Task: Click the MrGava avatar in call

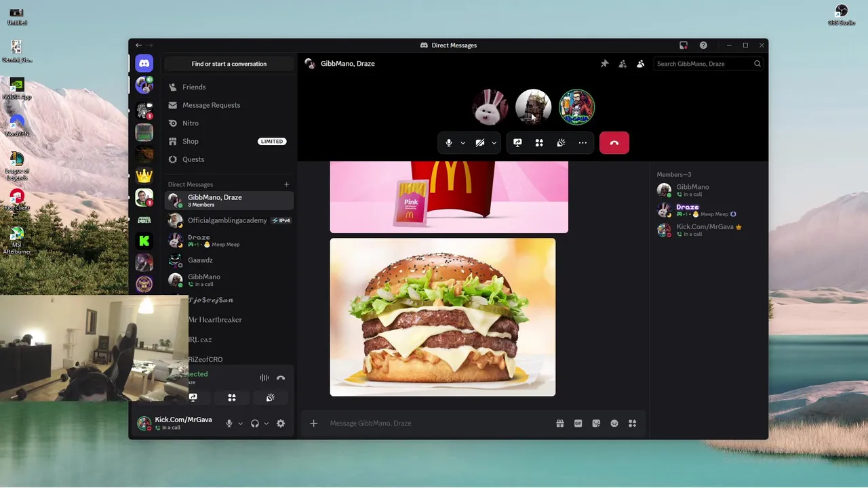Action: point(576,107)
